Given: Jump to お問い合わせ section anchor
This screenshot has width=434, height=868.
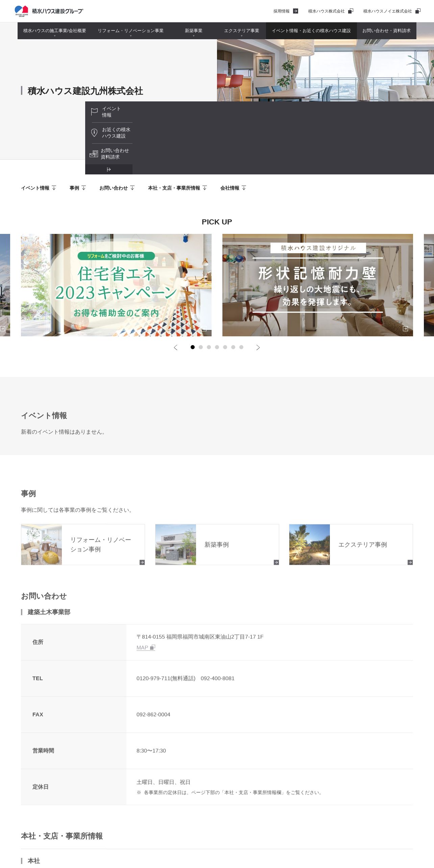Looking at the screenshot, I should click(117, 188).
